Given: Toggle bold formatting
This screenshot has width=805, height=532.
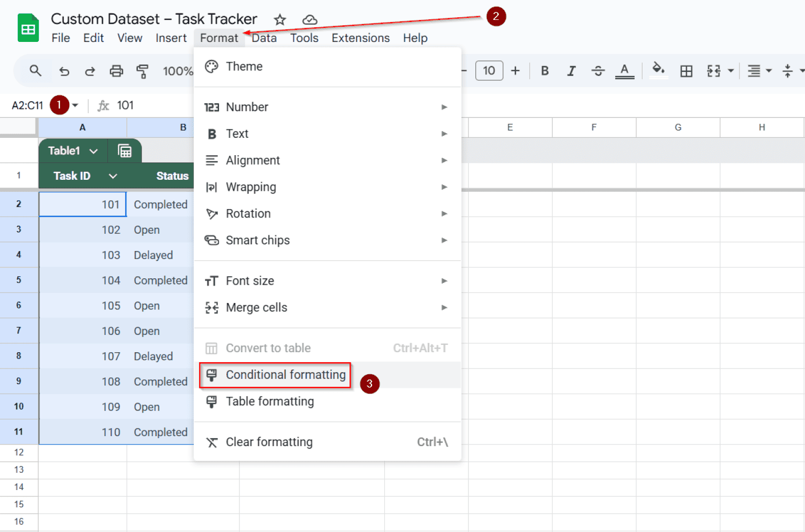Looking at the screenshot, I should [x=545, y=71].
